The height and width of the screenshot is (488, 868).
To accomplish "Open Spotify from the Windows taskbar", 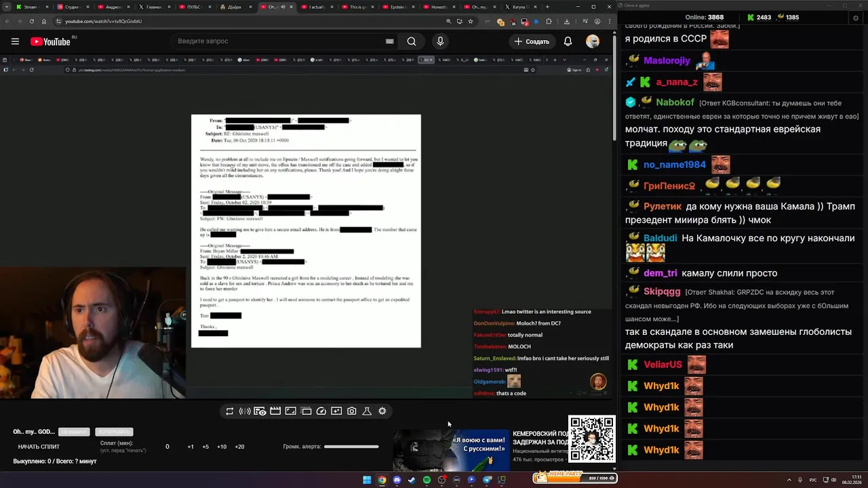I will [x=427, y=480].
